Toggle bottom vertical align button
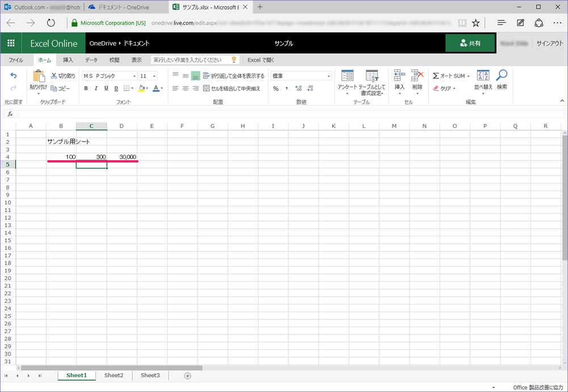 195,76
